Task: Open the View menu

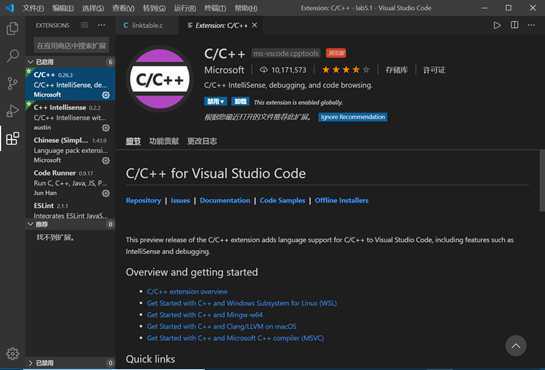Action: click(x=123, y=8)
